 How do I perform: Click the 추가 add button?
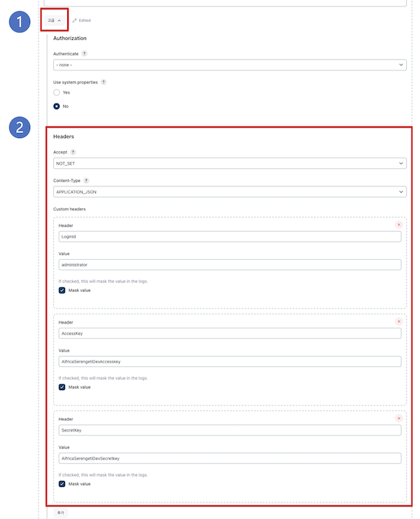(60, 513)
